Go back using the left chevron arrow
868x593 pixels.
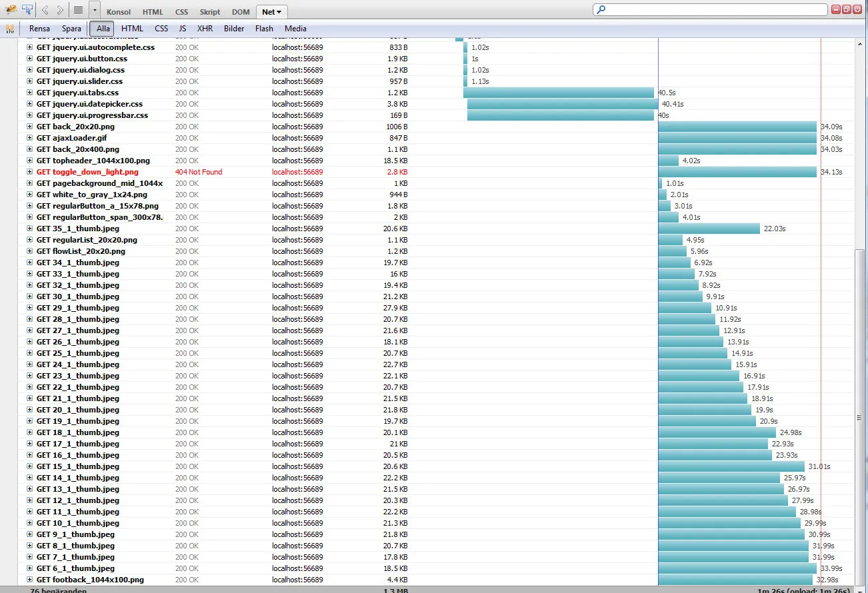[x=45, y=10]
